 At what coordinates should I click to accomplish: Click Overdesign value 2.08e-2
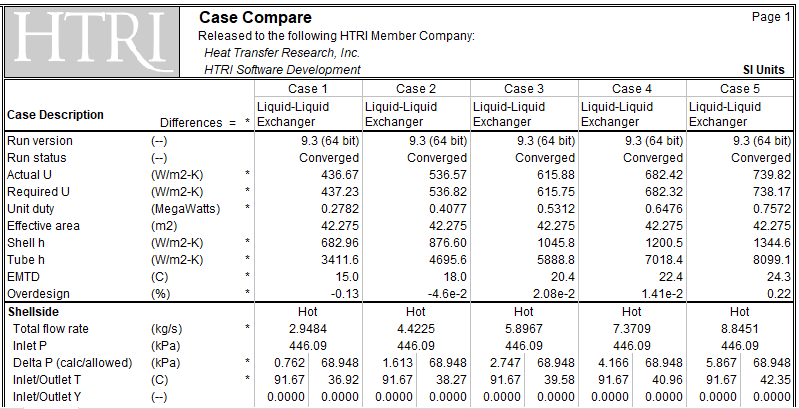(x=553, y=294)
